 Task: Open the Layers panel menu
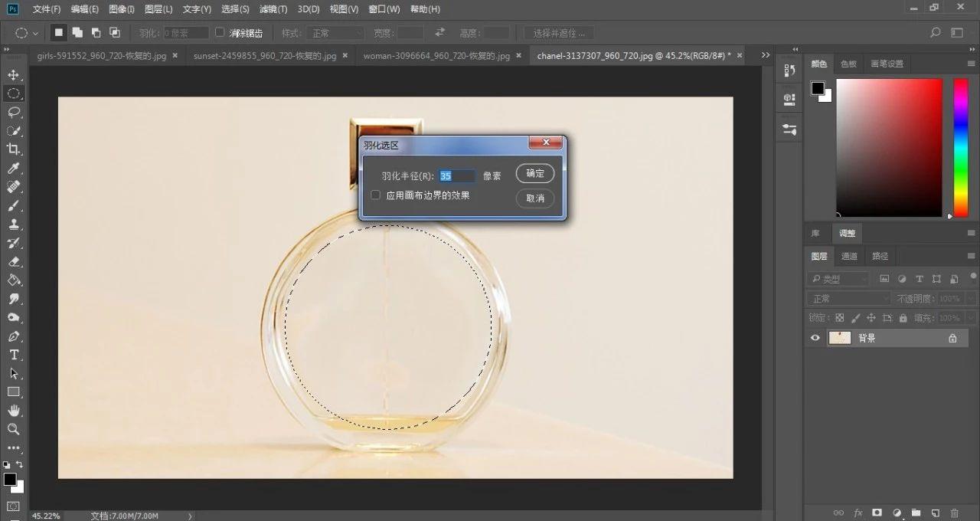click(x=972, y=256)
